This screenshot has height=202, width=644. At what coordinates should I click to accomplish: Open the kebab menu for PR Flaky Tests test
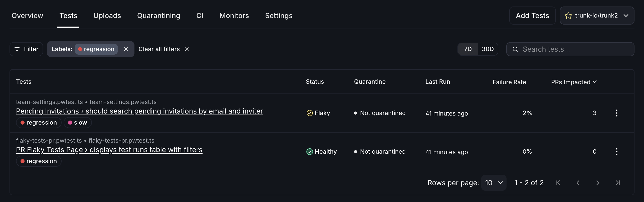click(617, 152)
